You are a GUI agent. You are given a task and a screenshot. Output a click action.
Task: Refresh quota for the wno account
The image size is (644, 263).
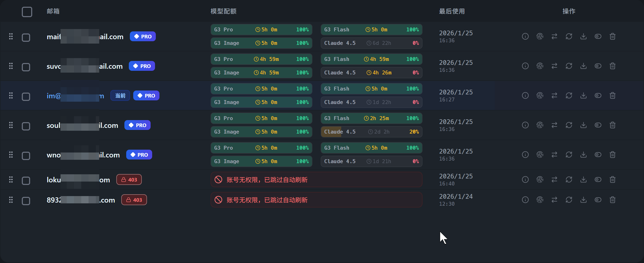tap(569, 155)
